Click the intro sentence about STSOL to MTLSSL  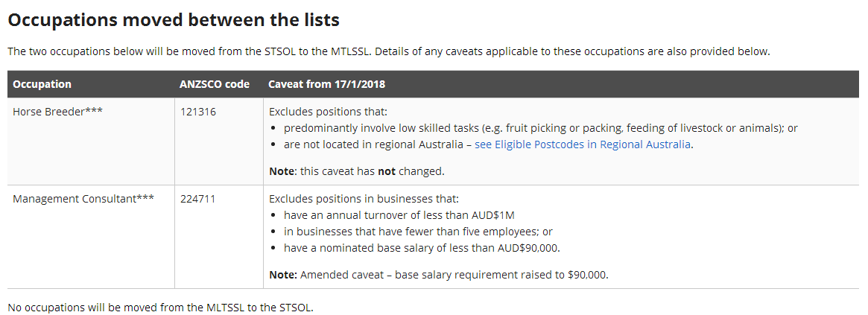click(x=388, y=51)
